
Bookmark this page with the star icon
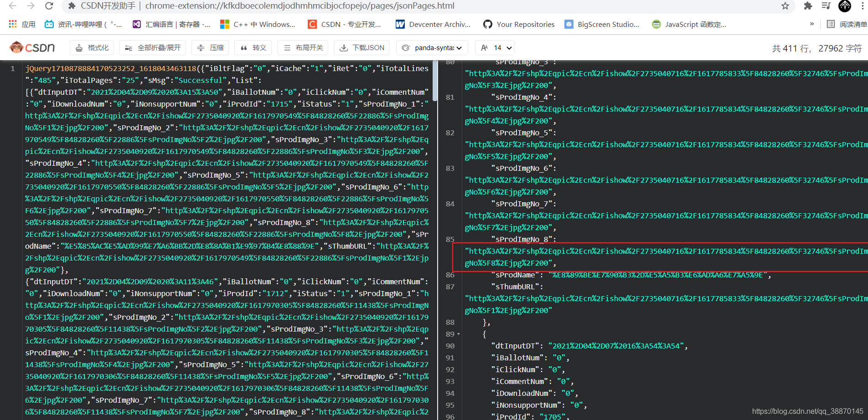pos(785,6)
